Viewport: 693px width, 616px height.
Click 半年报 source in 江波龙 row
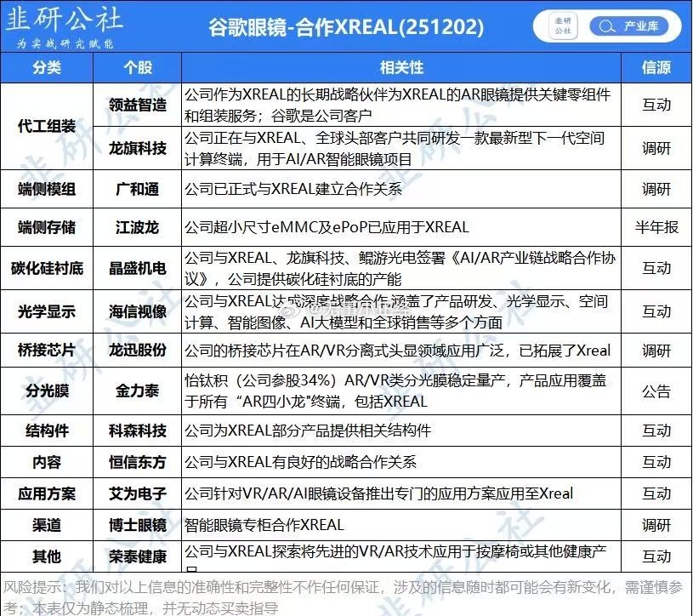pos(656,227)
